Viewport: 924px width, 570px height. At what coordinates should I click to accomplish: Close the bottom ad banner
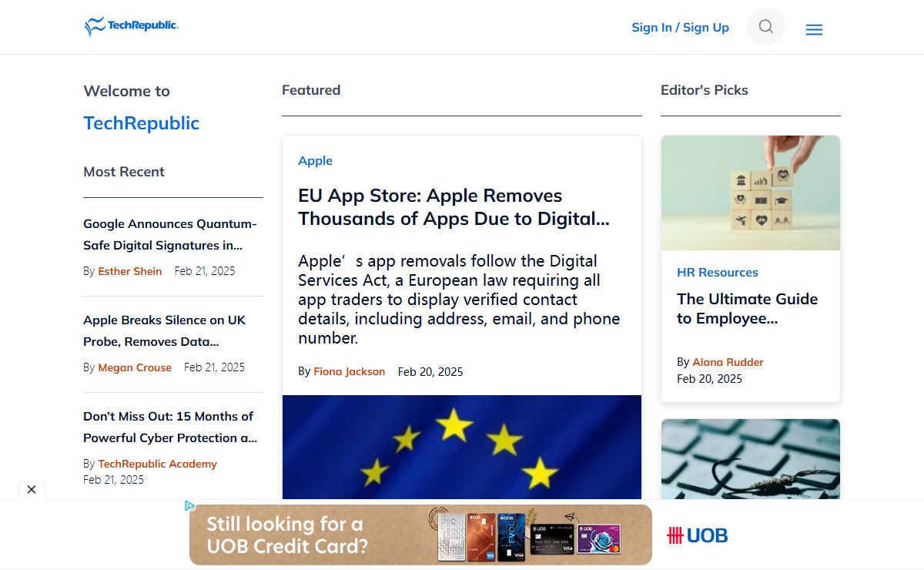pyautogui.click(x=32, y=490)
